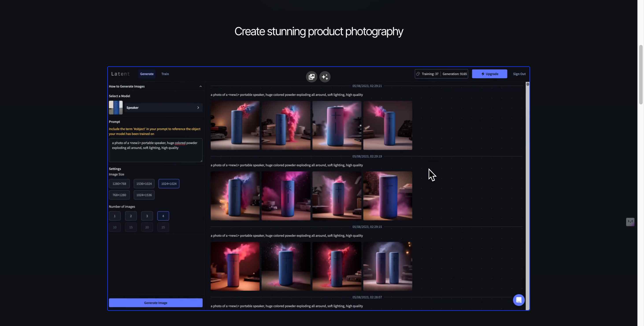
Task: Open first image in the 02:29:21 batch
Action: click(235, 125)
